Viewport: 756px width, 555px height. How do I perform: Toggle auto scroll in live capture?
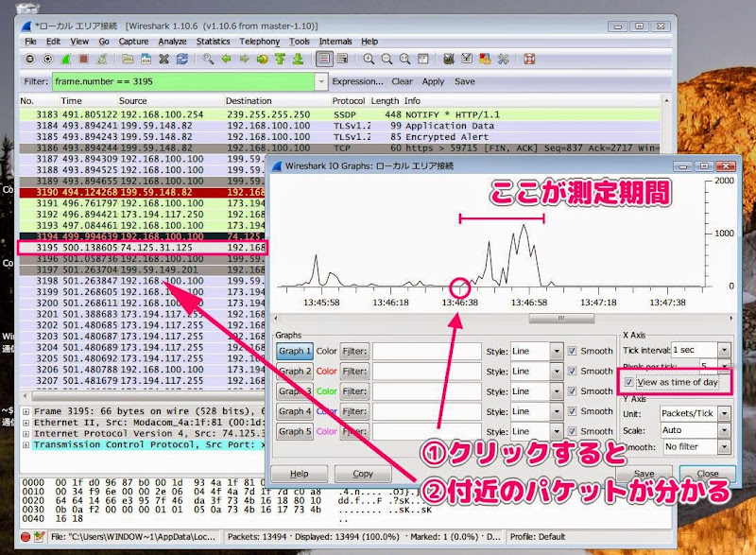coord(343,60)
